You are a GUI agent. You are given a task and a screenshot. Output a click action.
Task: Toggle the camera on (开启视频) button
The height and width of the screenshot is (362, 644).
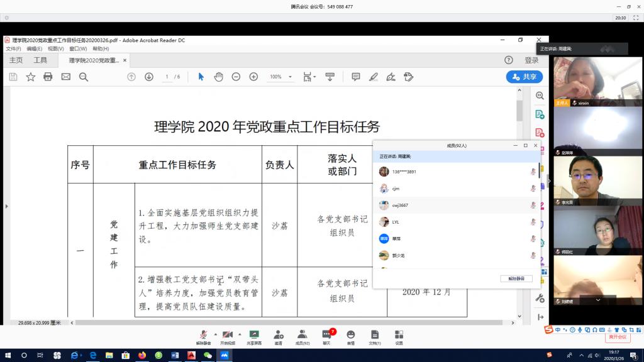(228, 336)
